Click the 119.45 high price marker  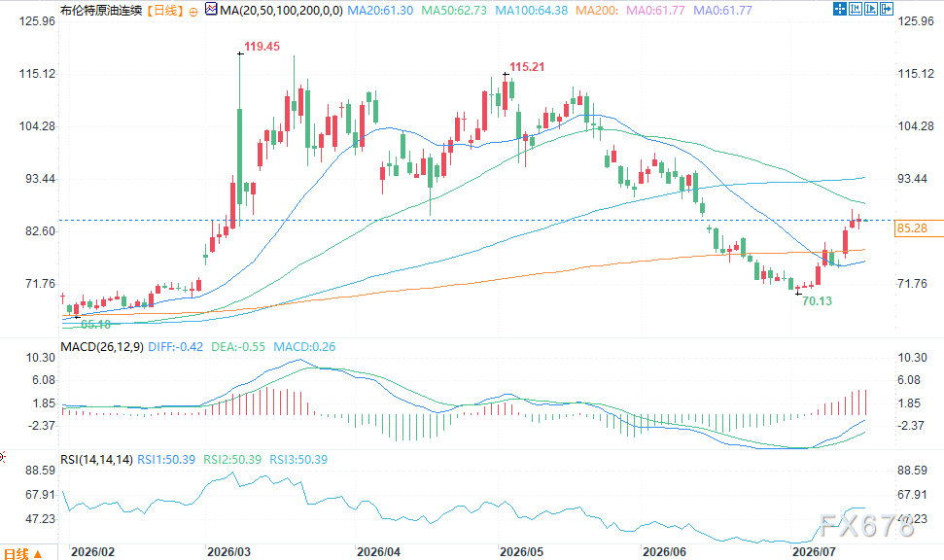(262, 47)
